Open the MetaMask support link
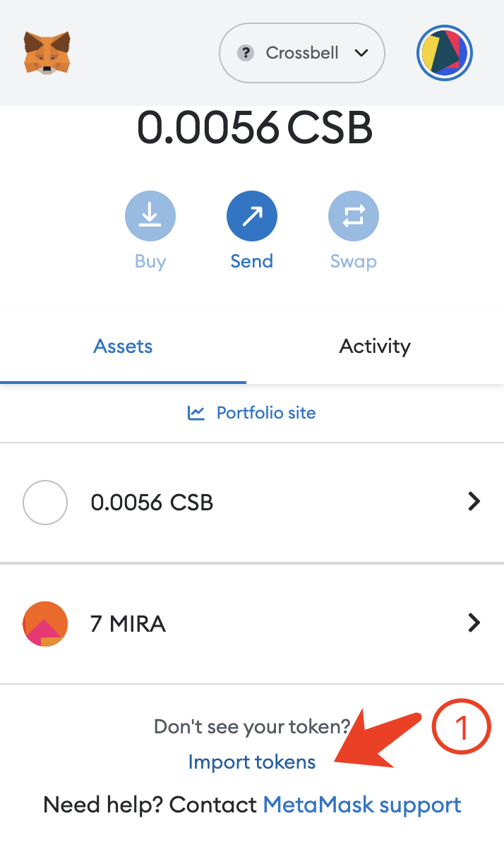 pyautogui.click(x=362, y=805)
